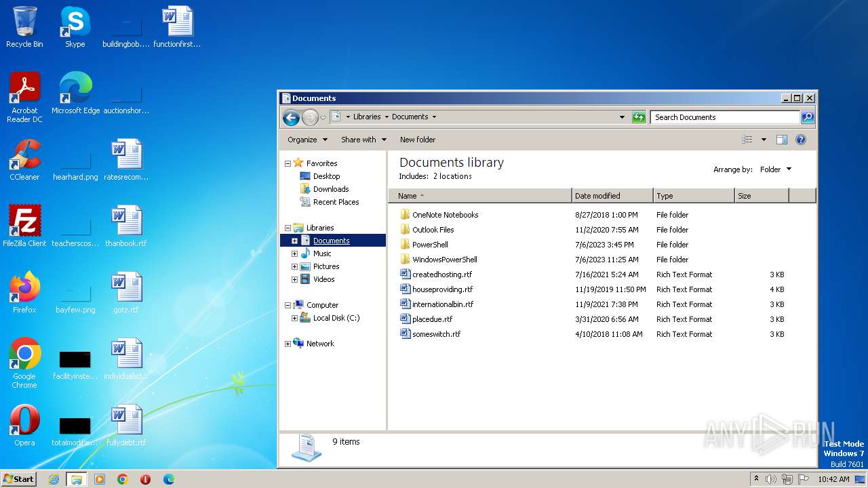The width and height of the screenshot is (868, 488).
Task: Open Recycle Bin desktop icon
Action: coord(24,27)
